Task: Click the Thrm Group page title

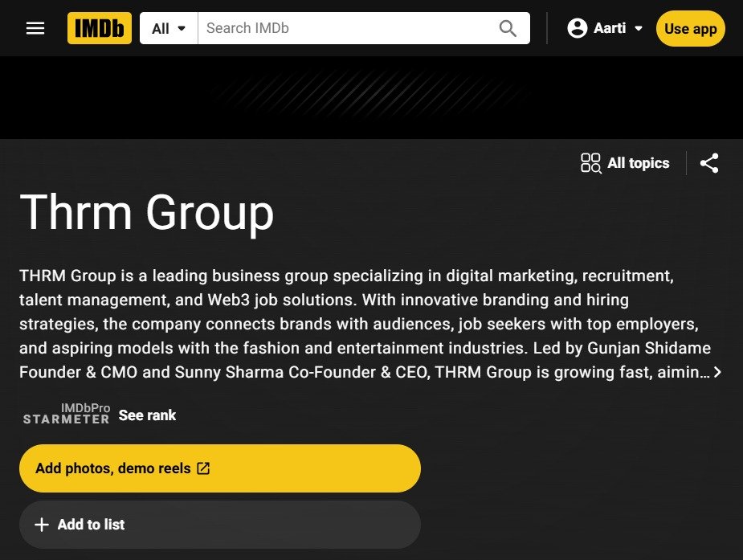Action: coord(146,212)
